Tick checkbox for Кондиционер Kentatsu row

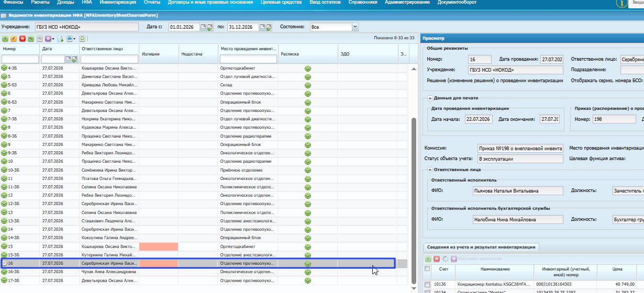pos(427,284)
